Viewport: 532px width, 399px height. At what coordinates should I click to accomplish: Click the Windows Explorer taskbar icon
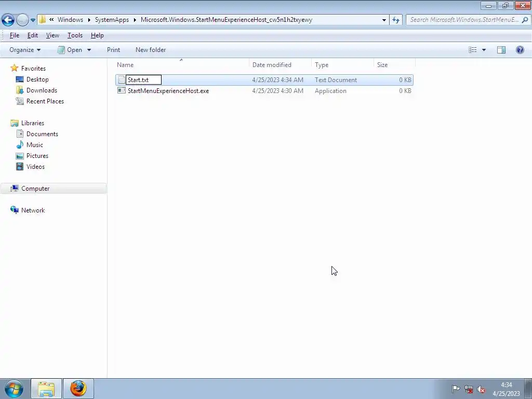46,389
